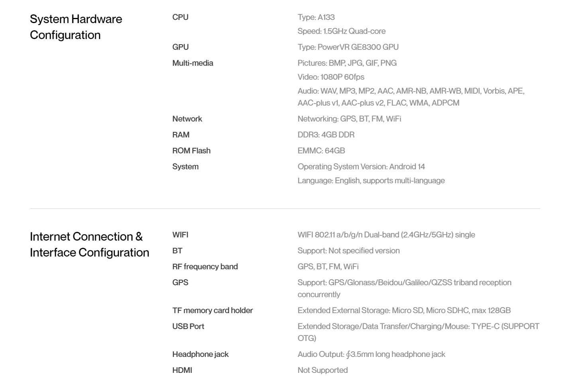Select the System row label
The width and height of the screenshot is (572, 392).
(185, 167)
